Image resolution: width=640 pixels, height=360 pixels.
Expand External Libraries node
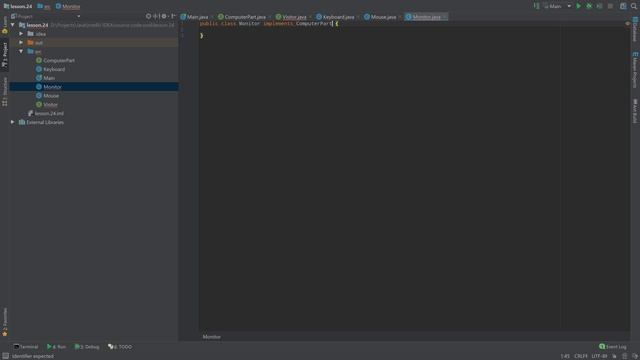(x=13, y=122)
